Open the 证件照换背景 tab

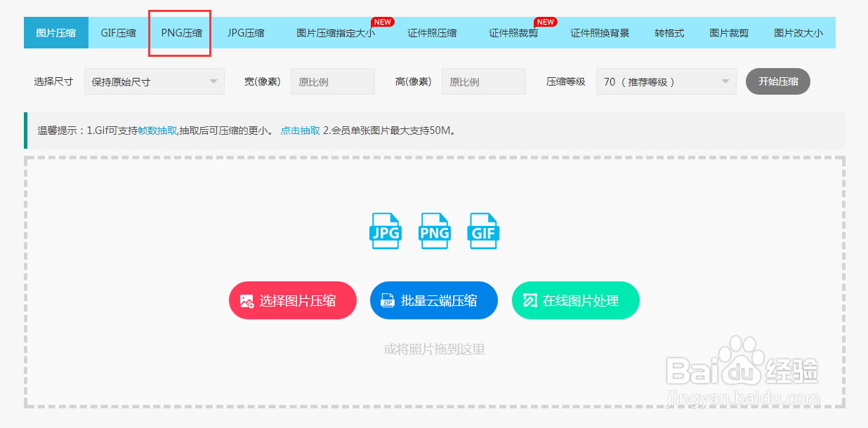pyautogui.click(x=600, y=32)
